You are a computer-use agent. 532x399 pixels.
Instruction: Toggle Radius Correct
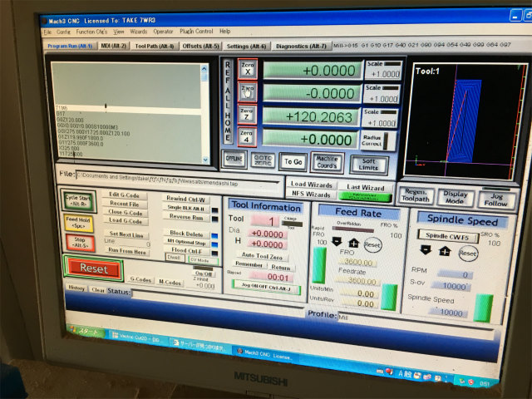(x=377, y=140)
